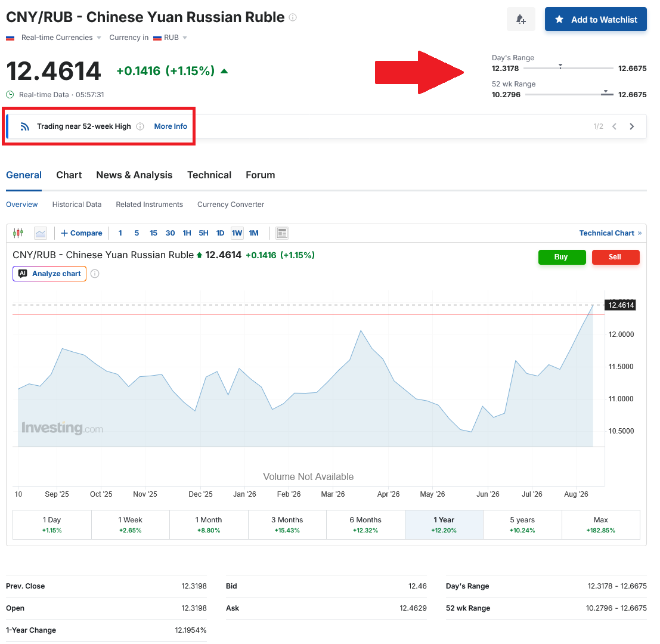Image resolution: width=660 pixels, height=644 pixels.
Task: Click the large 12.4614 price quote
Action: pyautogui.click(x=54, y=71)
